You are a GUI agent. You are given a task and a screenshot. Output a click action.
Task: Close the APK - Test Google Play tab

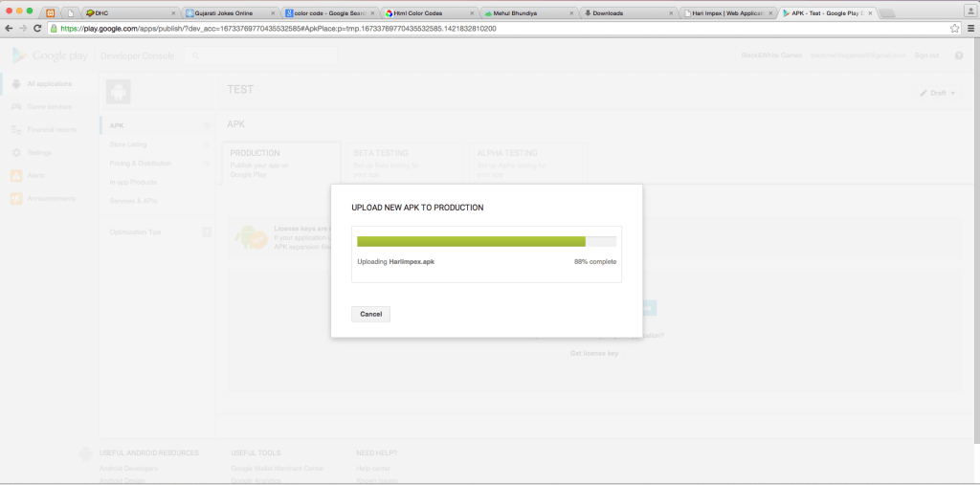point(870,13)
